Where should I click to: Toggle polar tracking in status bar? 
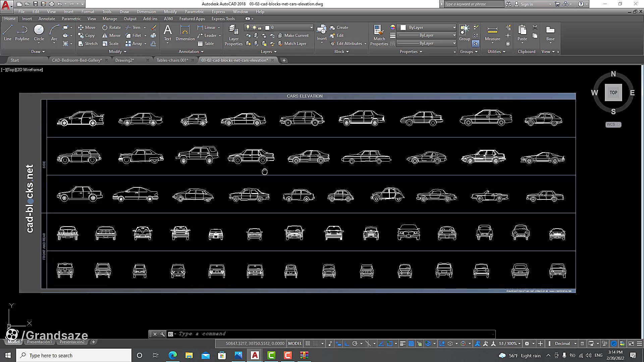pos(355,344)
